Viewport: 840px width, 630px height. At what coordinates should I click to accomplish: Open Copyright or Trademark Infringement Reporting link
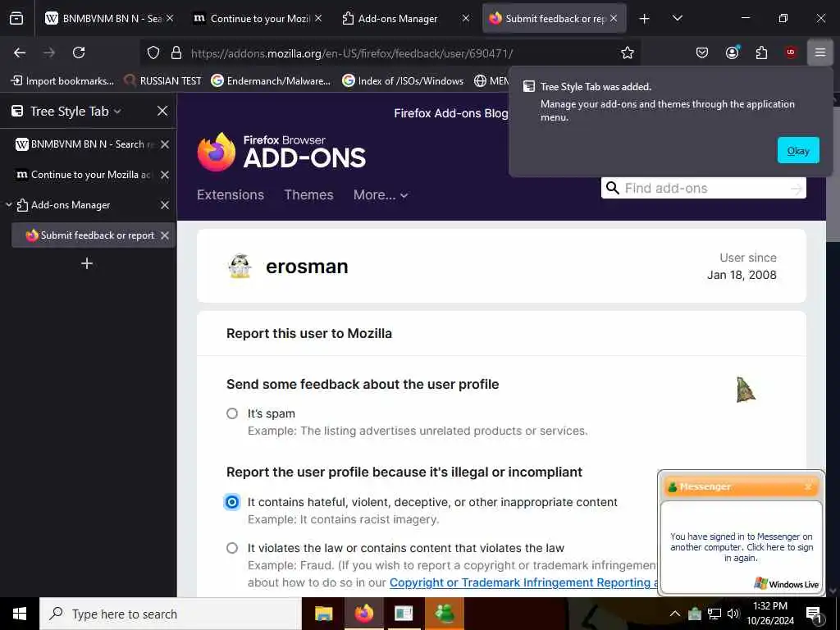pos(524,583)
